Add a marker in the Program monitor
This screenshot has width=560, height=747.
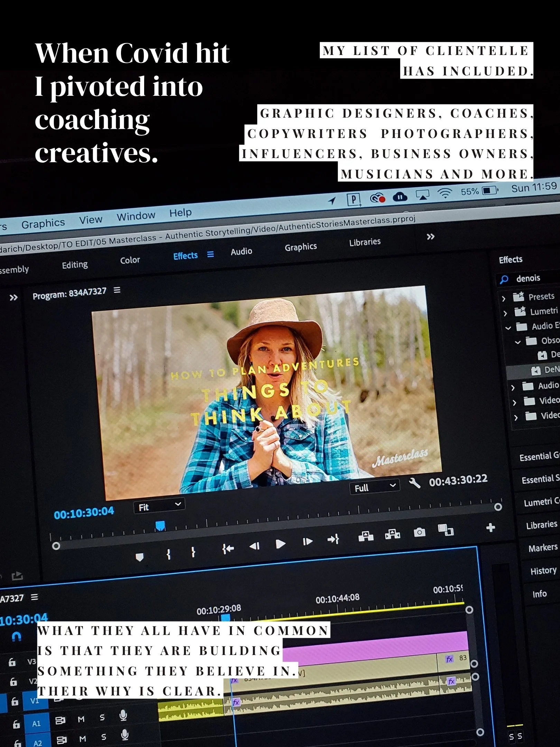click(139, 557)
